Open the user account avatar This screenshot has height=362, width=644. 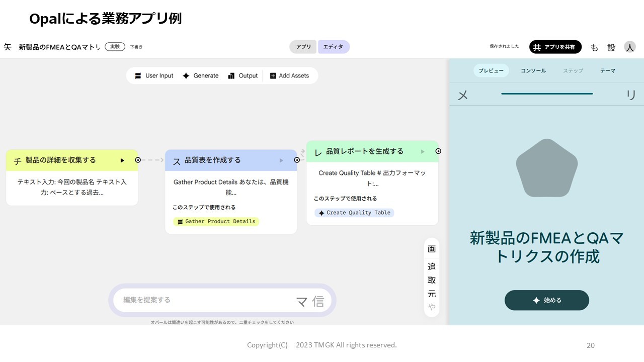629,47
